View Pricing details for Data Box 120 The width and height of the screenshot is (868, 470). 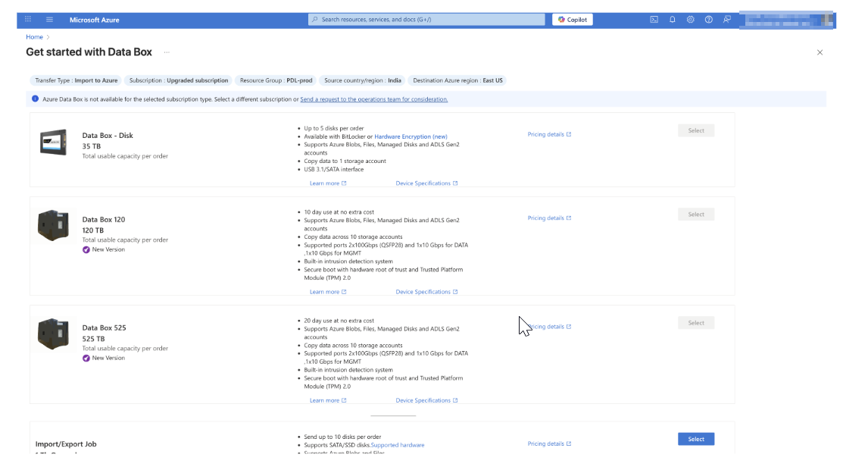[x=548, y=218]
